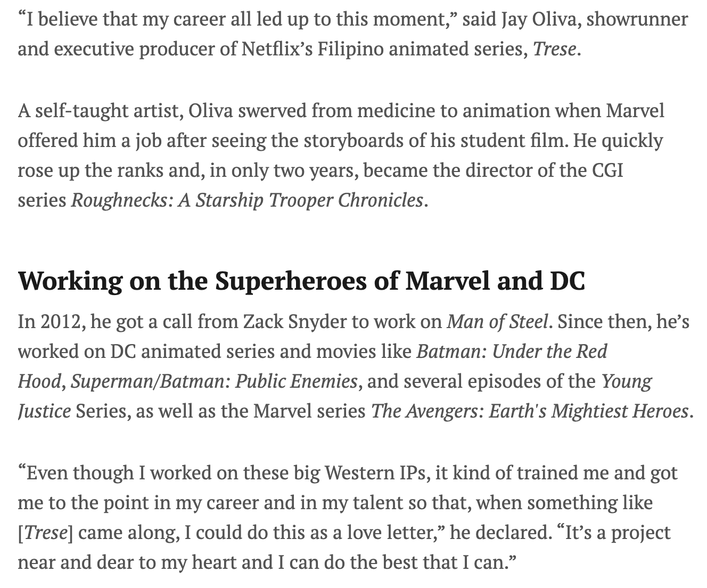Click the italic title Man of Steel
The width and height of the screenshot is (707, 588).
click(497, 322)
